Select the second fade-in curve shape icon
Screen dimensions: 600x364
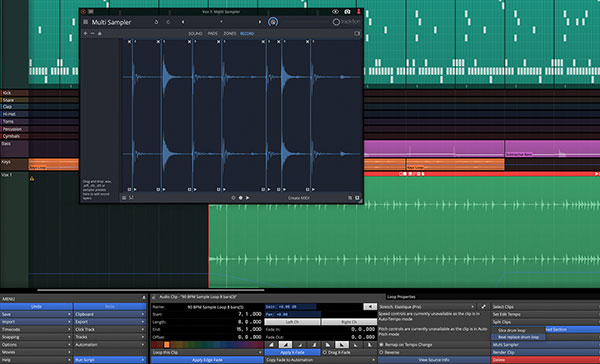285,345
